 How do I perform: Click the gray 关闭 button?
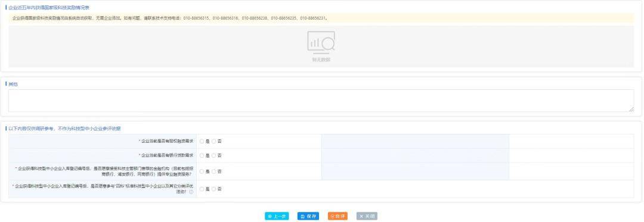click(x=367, y=216)
